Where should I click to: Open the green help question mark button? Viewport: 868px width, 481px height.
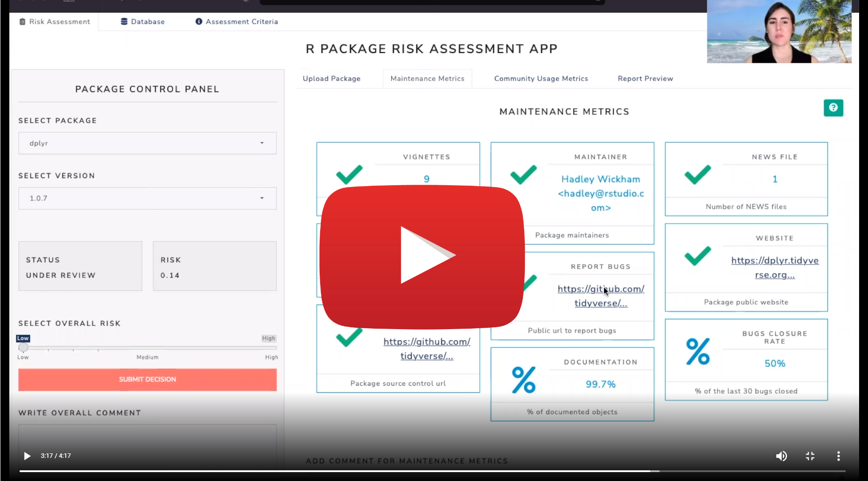click(833, 108)
